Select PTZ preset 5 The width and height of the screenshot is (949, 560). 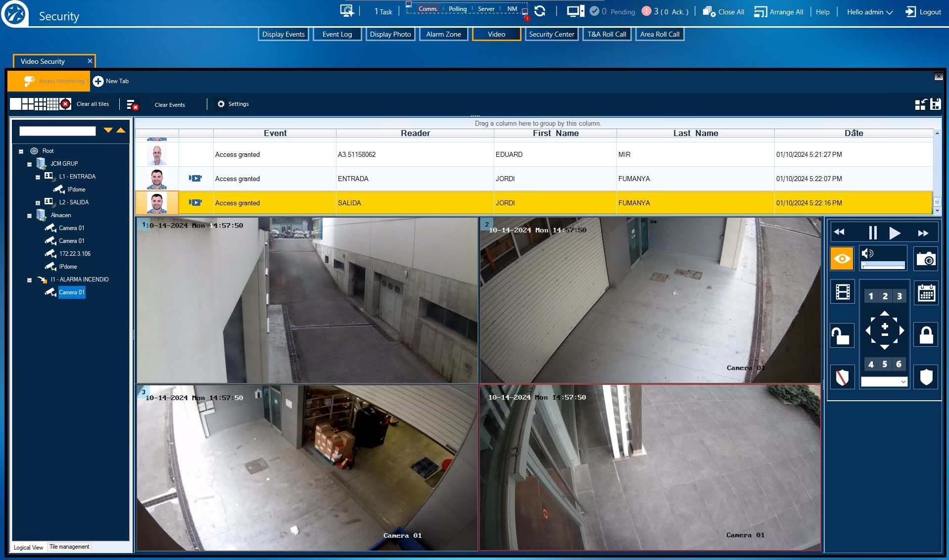885,364
